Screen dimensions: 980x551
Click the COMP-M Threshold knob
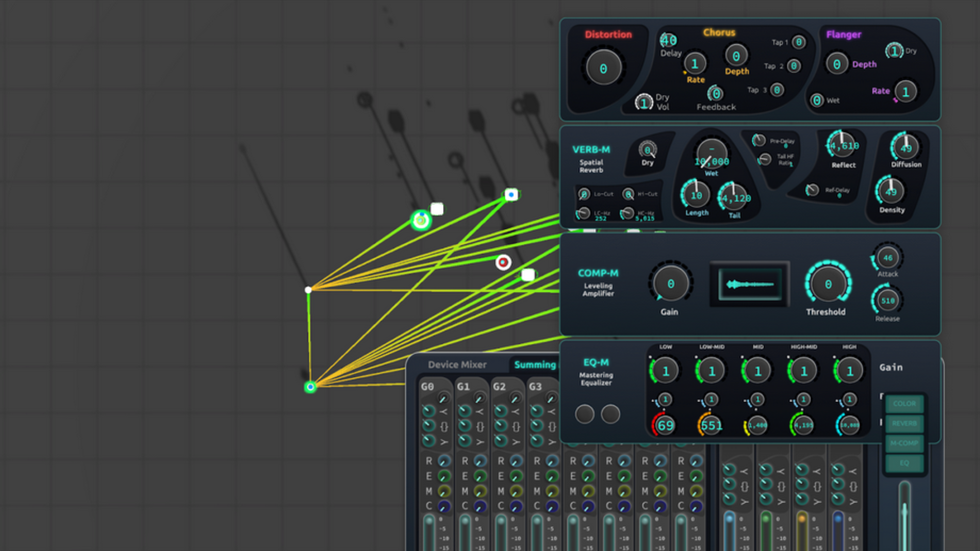pos(828,284)
